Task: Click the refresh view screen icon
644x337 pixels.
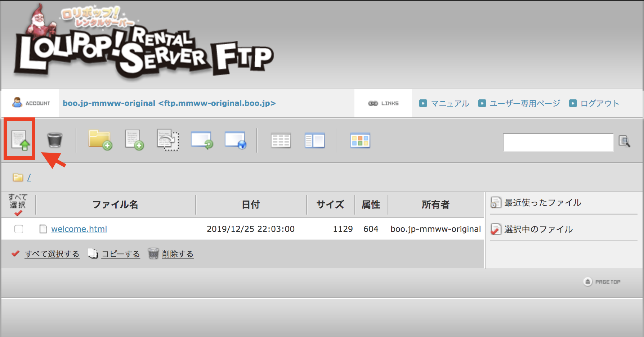Action: (x=202, y=140)
